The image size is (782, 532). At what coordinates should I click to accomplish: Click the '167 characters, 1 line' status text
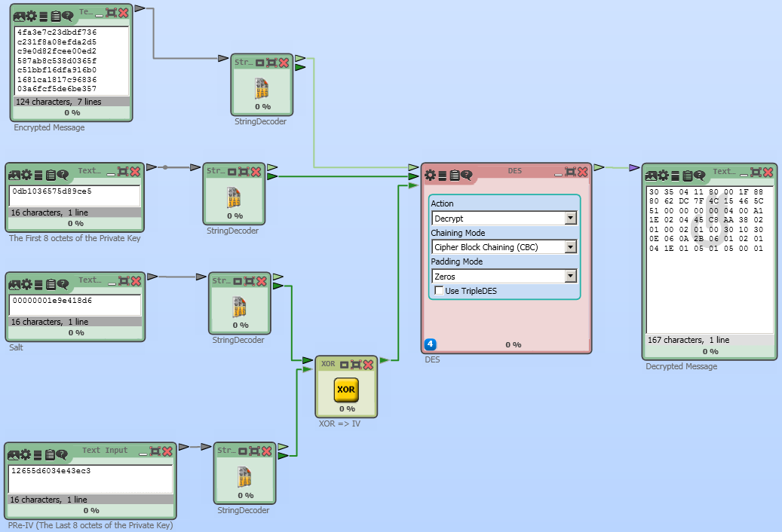pos(688,340)
